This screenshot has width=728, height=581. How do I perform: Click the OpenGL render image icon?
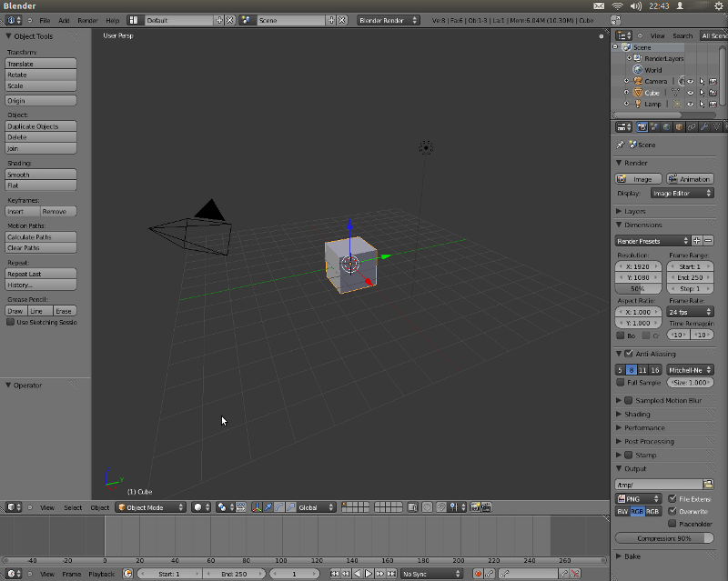pos(475,507)
